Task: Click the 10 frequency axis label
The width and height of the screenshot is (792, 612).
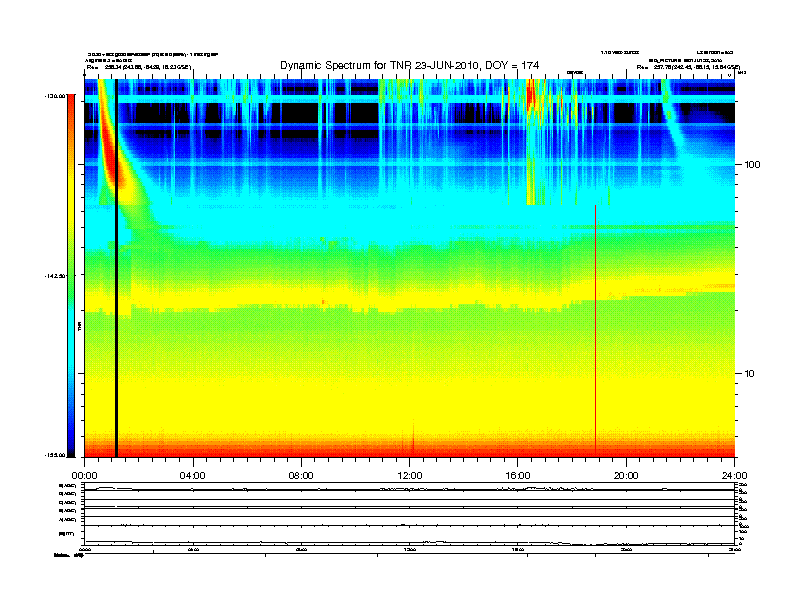Action: click(750, 374)
